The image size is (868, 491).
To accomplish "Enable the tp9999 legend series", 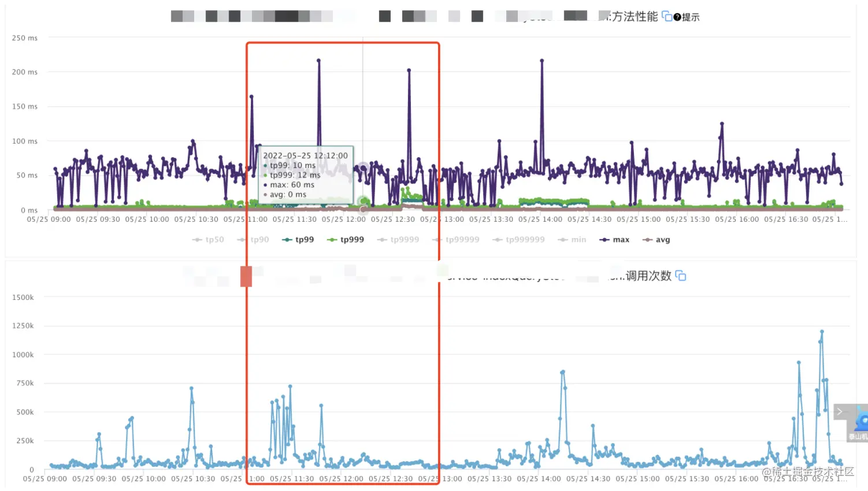I will (x=398, y=239).
